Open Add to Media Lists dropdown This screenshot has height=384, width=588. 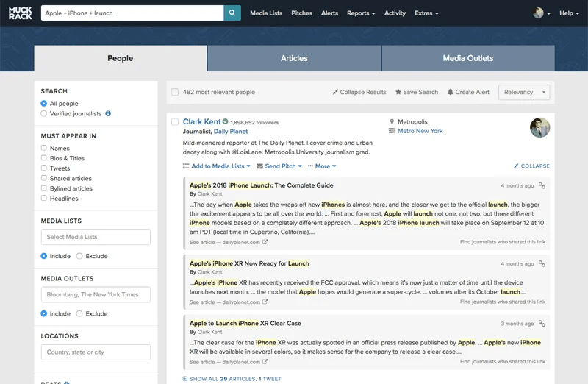pos(216,166)
